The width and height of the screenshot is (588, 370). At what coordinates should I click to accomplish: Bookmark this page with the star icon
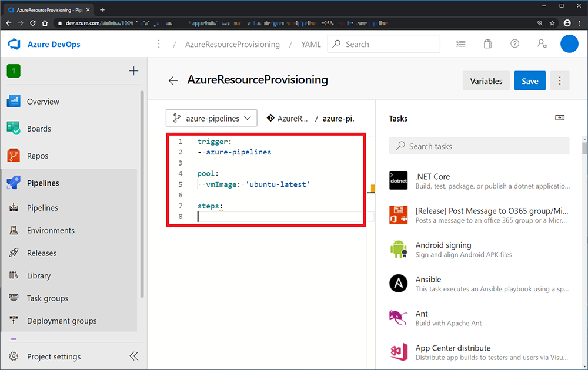[x=552, y=23]
